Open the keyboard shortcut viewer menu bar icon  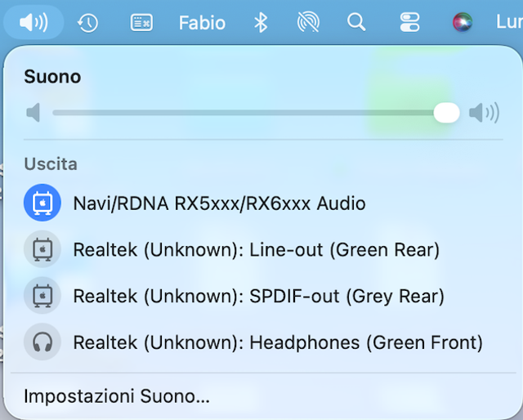click(141, 23)
